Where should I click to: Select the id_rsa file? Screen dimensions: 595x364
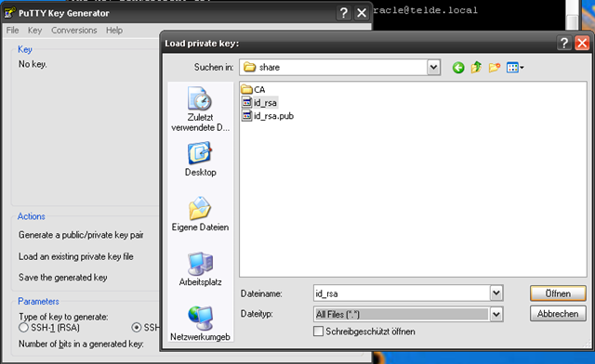[259, 102]
